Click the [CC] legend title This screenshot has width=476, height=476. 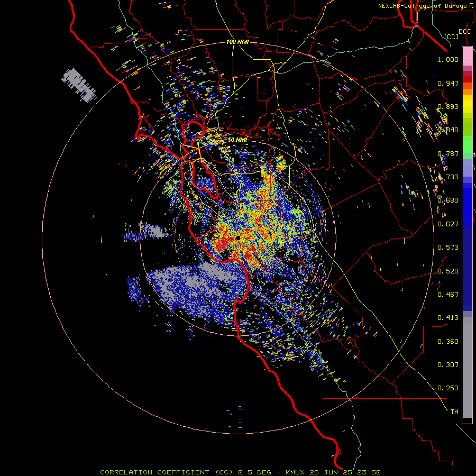pos(452,36)
